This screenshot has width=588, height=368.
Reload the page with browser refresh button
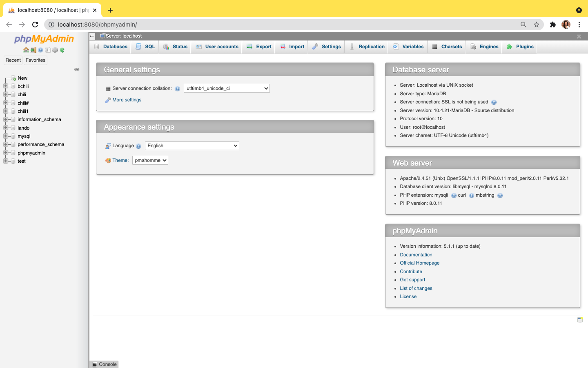tap(35, 25)
